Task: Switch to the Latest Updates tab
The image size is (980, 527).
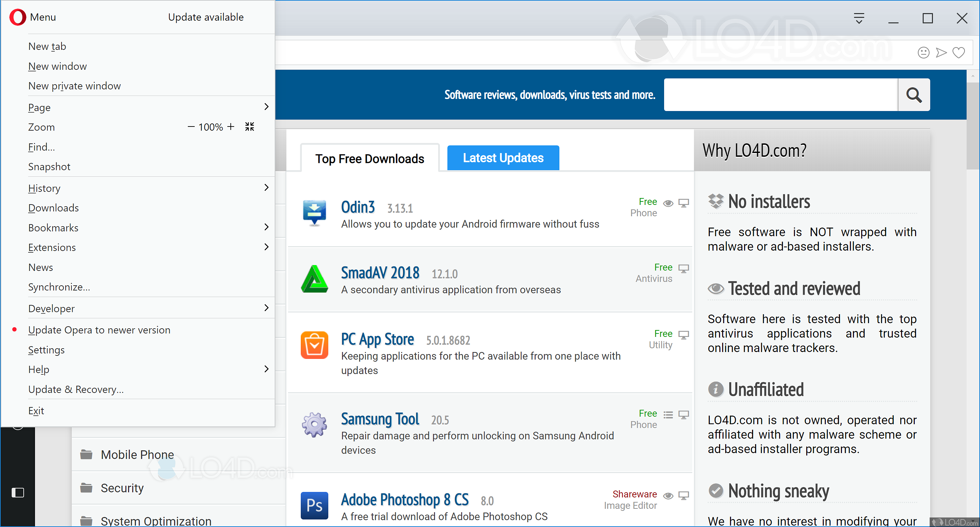Action: click(503, 158)
